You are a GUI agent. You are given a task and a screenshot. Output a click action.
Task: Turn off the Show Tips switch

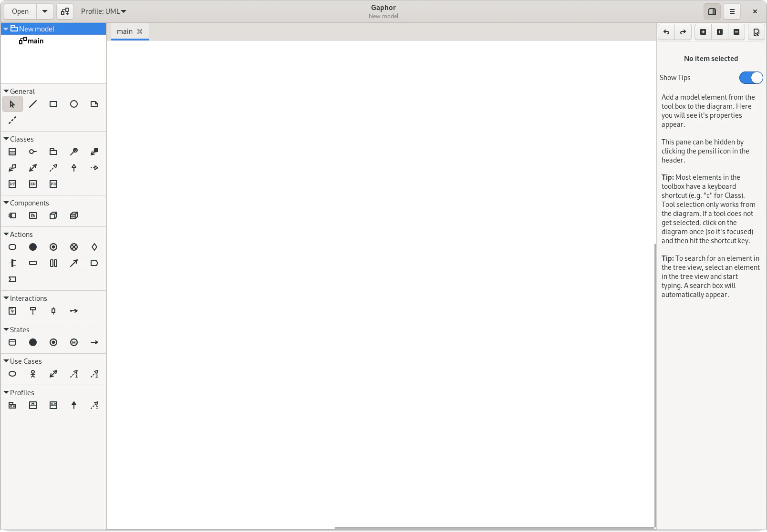[751, 78]
